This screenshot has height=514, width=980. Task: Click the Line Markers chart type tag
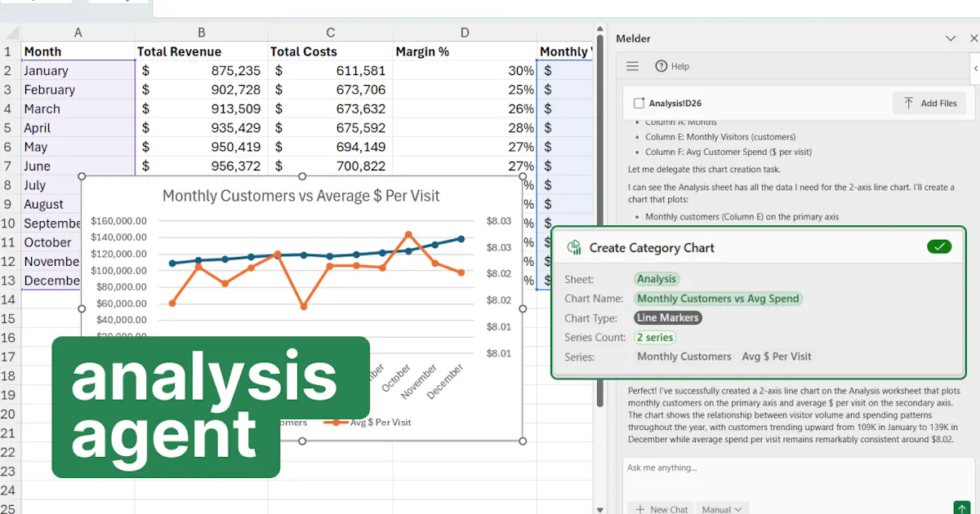(x=668, y=317)
